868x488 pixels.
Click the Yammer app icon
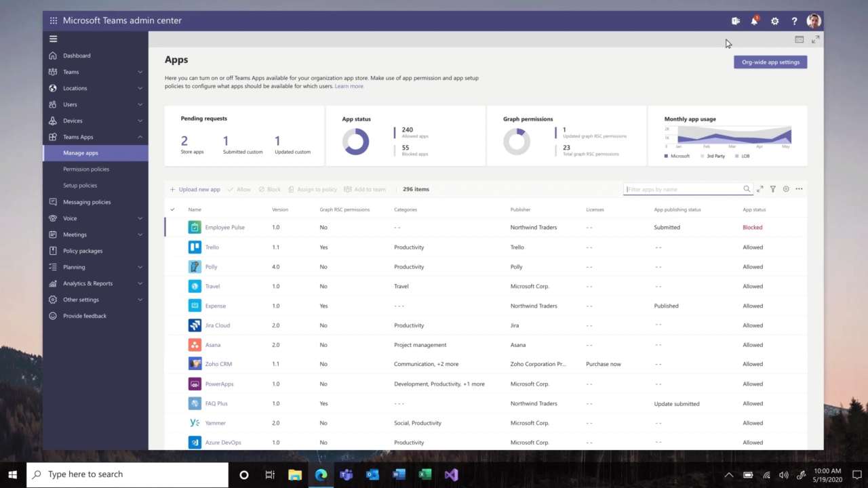[195, 423]
